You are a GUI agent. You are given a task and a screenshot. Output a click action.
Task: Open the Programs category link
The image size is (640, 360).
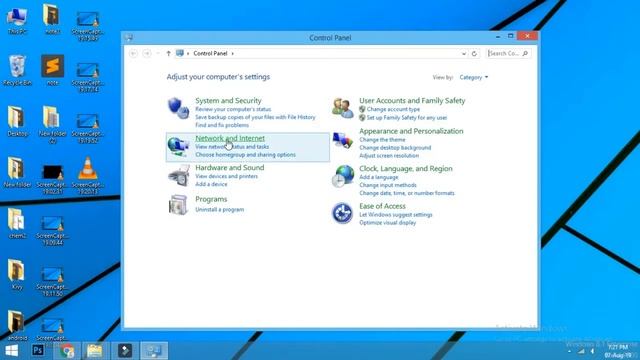211,199
